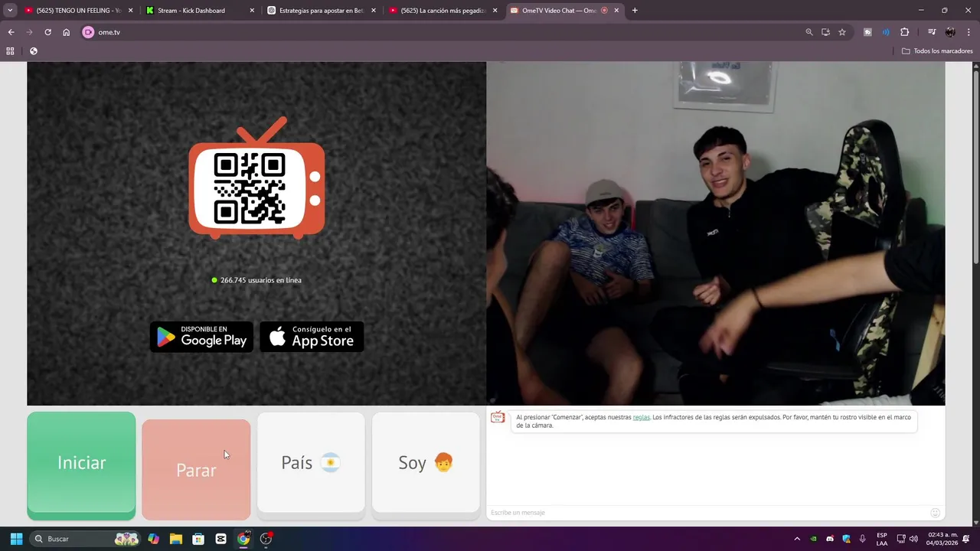Click the QR code TV logo
Screen dimensions: 980x551
pyautogui.click(x=256, y=178)
